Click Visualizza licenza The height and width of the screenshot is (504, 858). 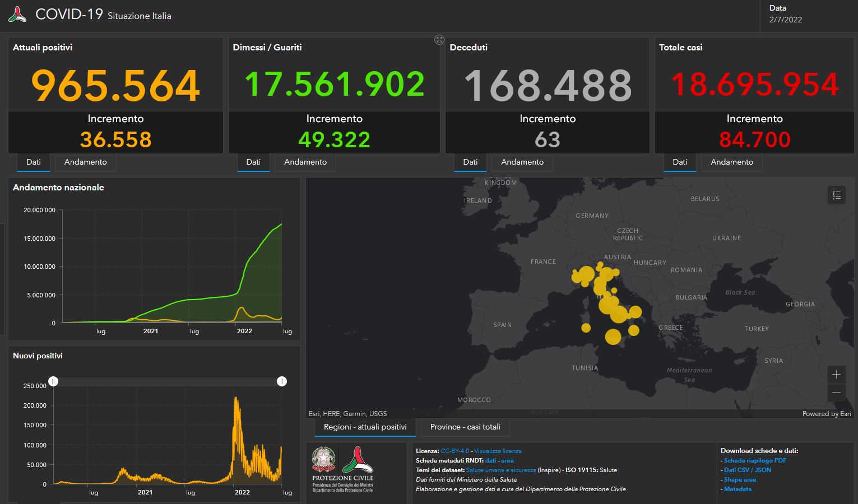[497, 451]
